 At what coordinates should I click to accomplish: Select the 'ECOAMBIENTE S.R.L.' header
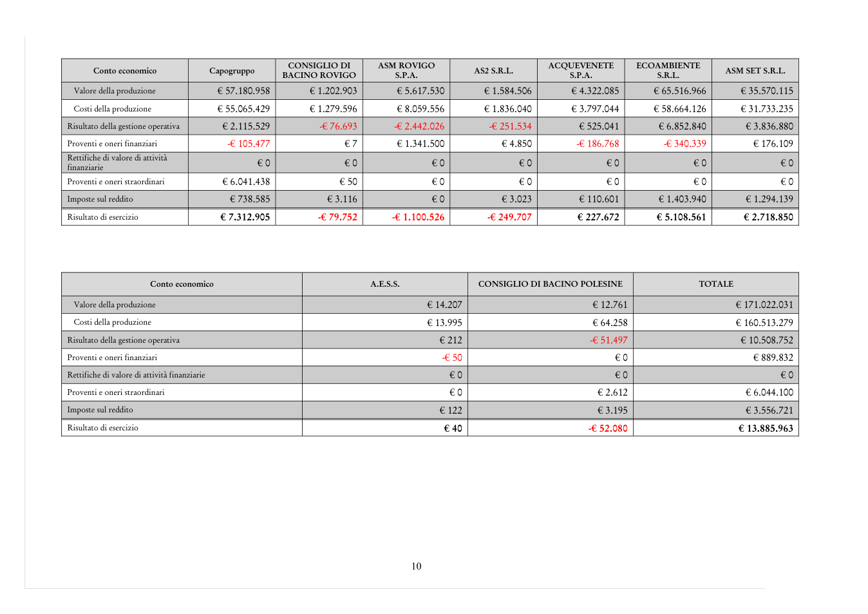point(668,70)
